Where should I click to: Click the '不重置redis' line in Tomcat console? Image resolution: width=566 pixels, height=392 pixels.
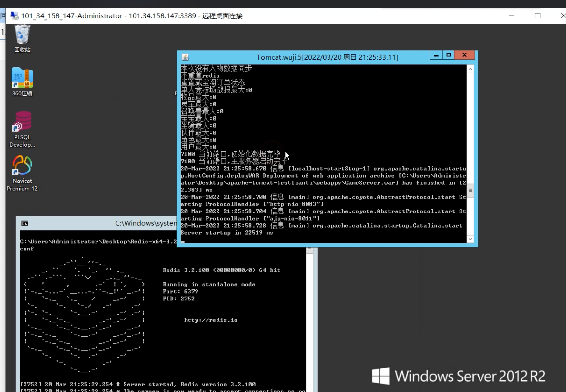(200, 76)
